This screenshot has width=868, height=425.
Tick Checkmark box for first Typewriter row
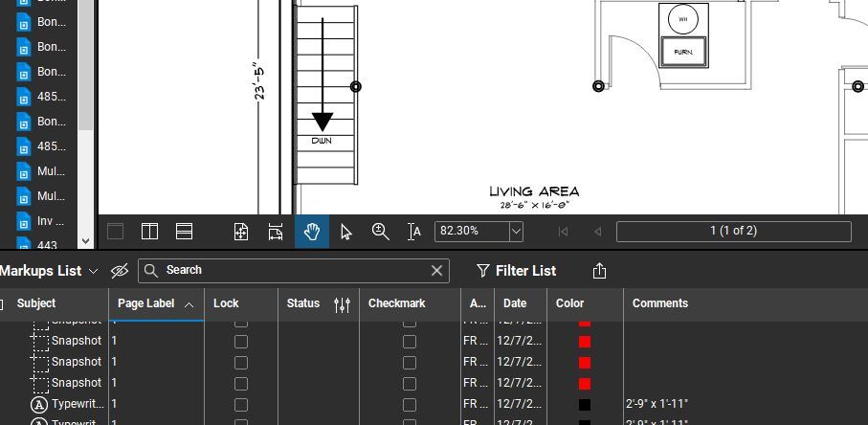pos(410,405)
